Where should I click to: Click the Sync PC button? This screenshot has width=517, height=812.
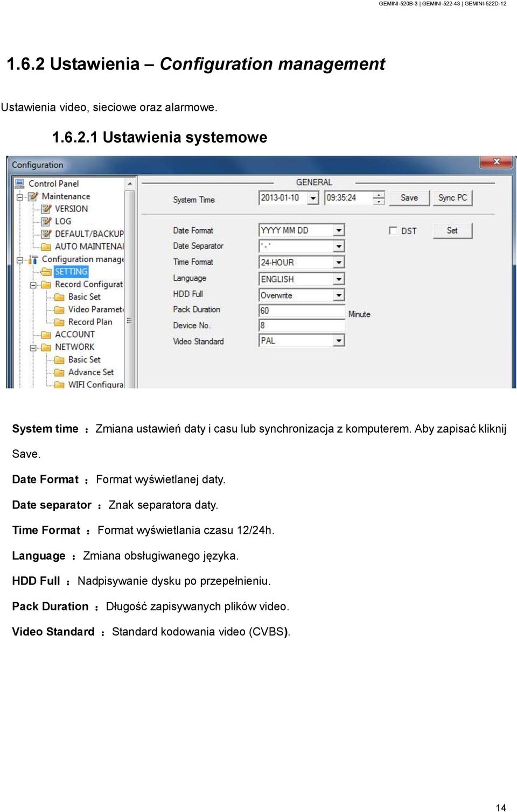(452, 197)
